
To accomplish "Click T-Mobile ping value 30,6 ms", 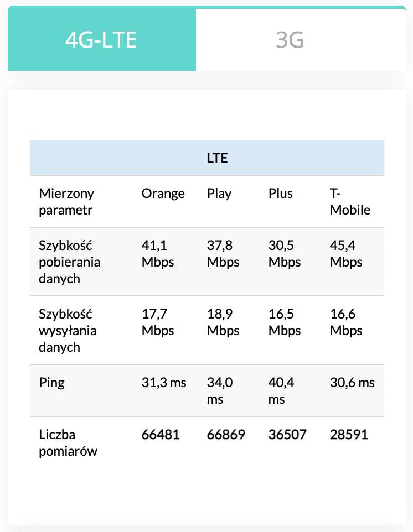I will [352, 382].
